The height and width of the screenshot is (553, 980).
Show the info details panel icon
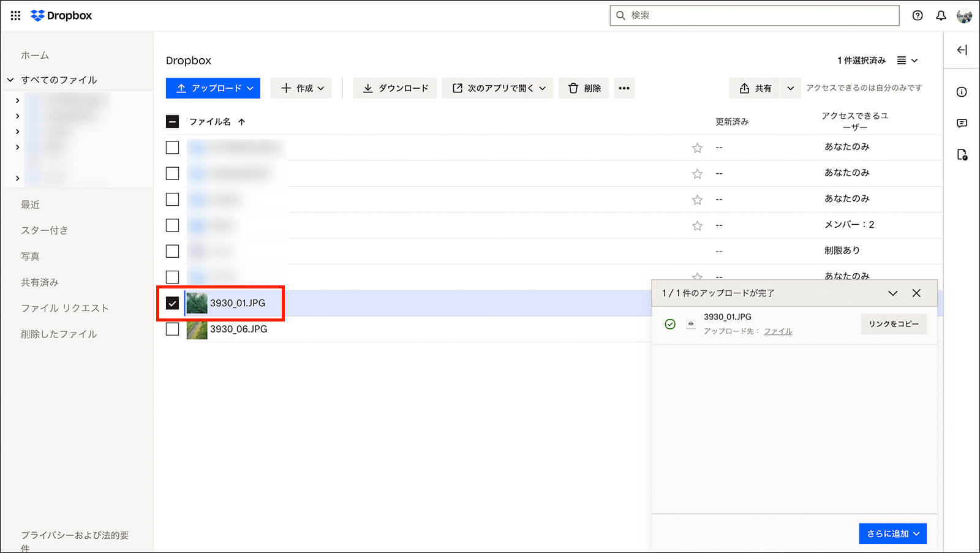962,92
